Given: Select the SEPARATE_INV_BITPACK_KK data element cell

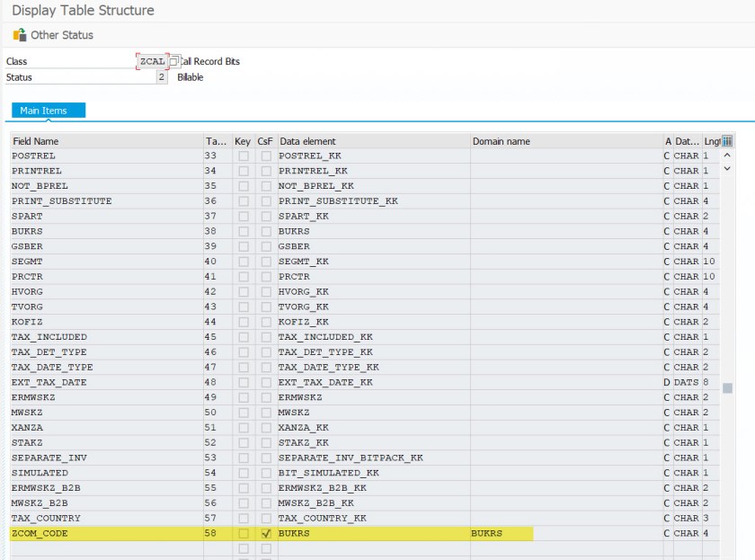Looking at the screenshot, I should coord(372,458).
